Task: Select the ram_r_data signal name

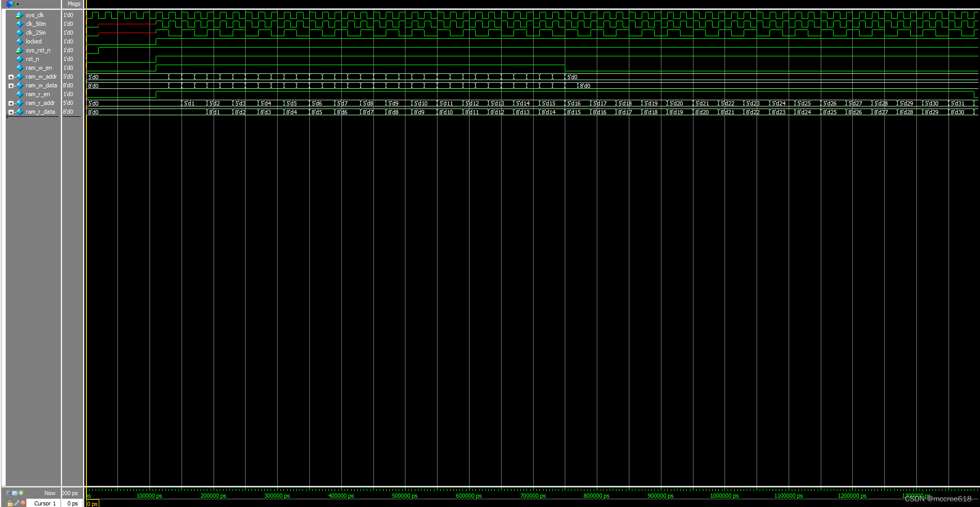Action: (x=40, y=112)
